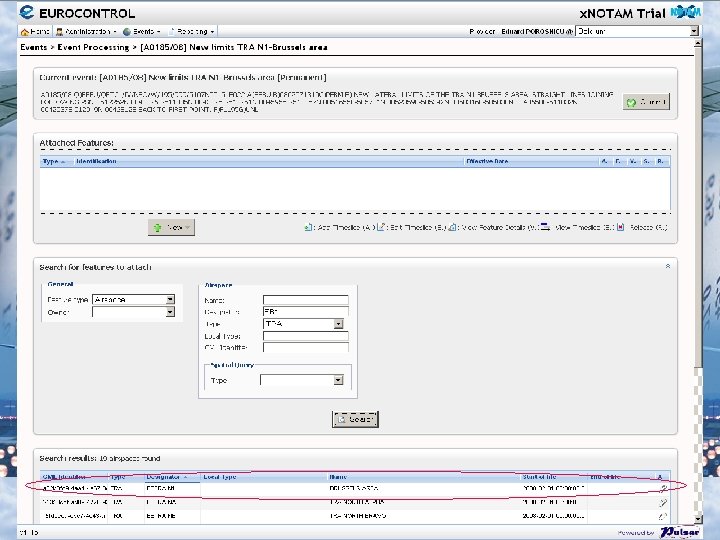Click the Airspace Name input field
The height and width of the screenshot is (540, 720).
[306, 300]
